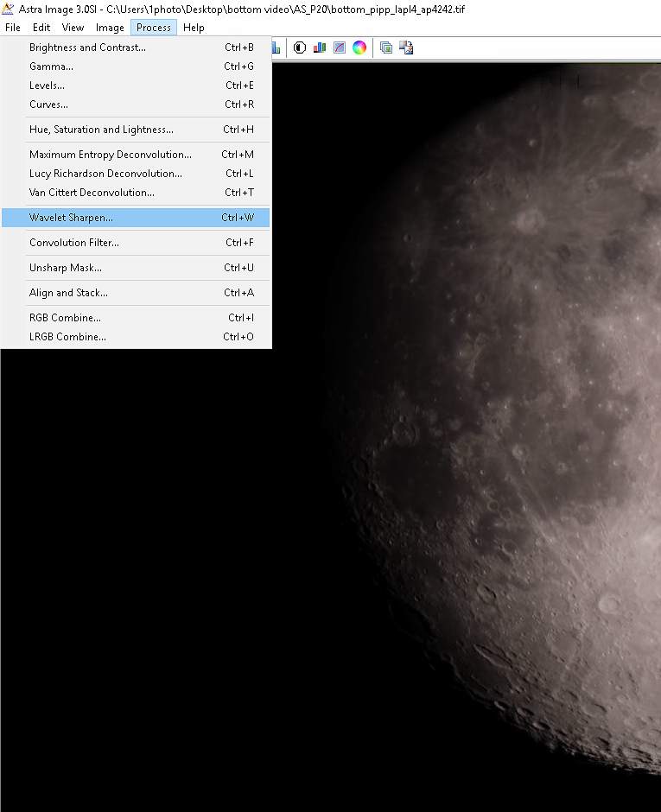Click the highlighted Wavelet Sharpen entry

[136, 218]
